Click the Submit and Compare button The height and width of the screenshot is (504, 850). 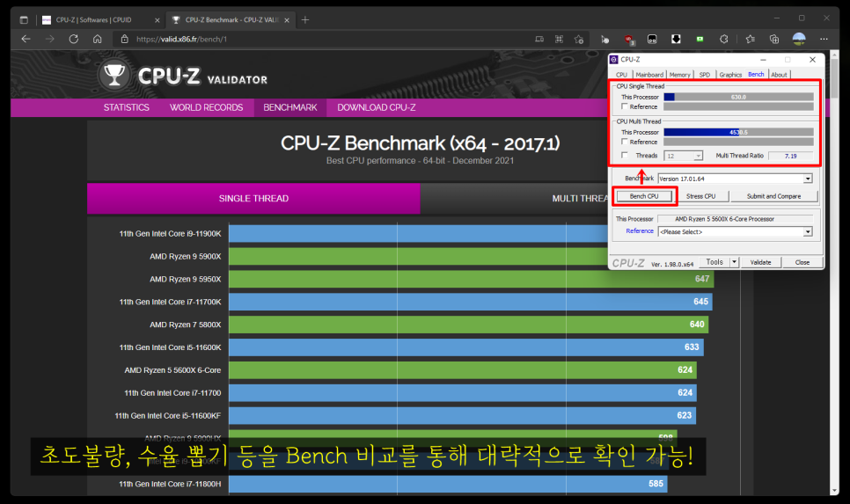click(x=773, y=196)
